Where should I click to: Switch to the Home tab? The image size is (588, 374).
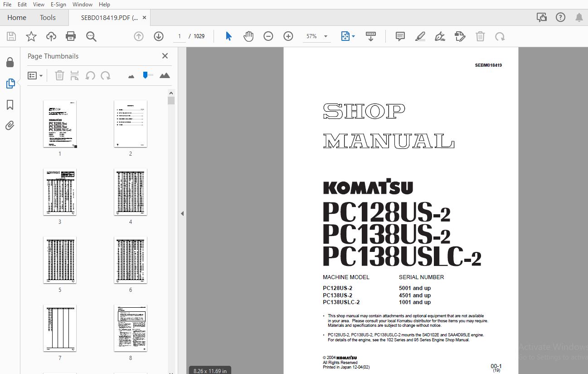[x=17, y=18]
